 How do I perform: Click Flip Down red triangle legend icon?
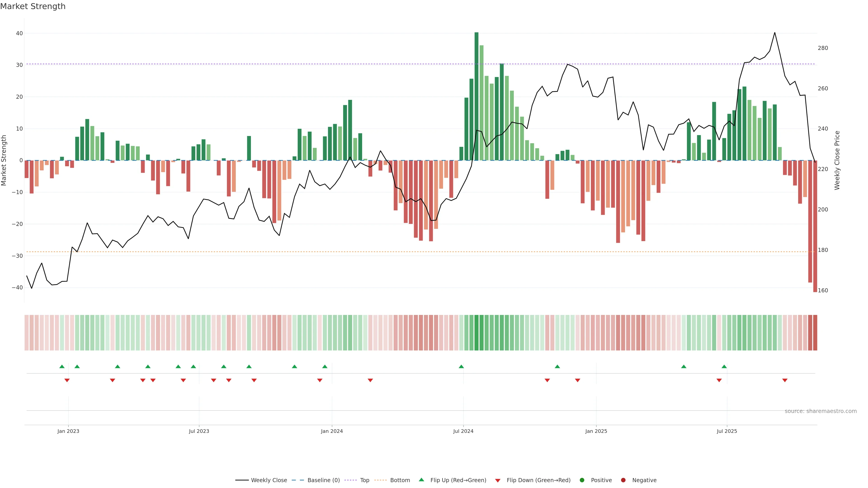(x=498, y=480)
